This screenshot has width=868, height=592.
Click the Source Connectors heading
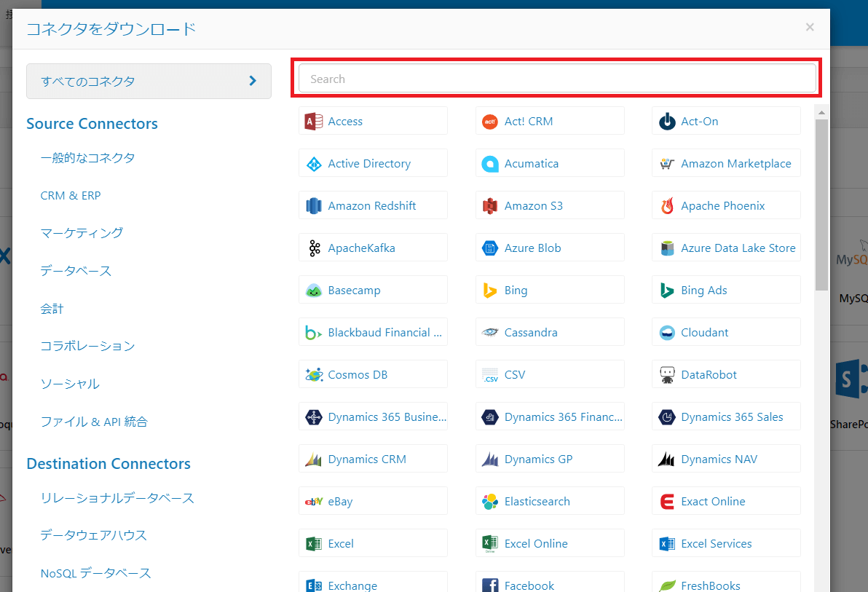point(92,124)
